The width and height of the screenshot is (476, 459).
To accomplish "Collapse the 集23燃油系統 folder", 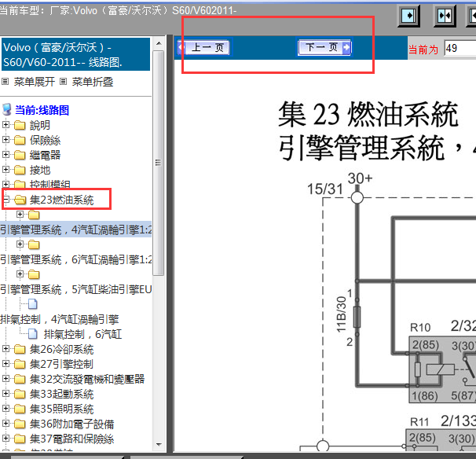I will tap(5, 200).
